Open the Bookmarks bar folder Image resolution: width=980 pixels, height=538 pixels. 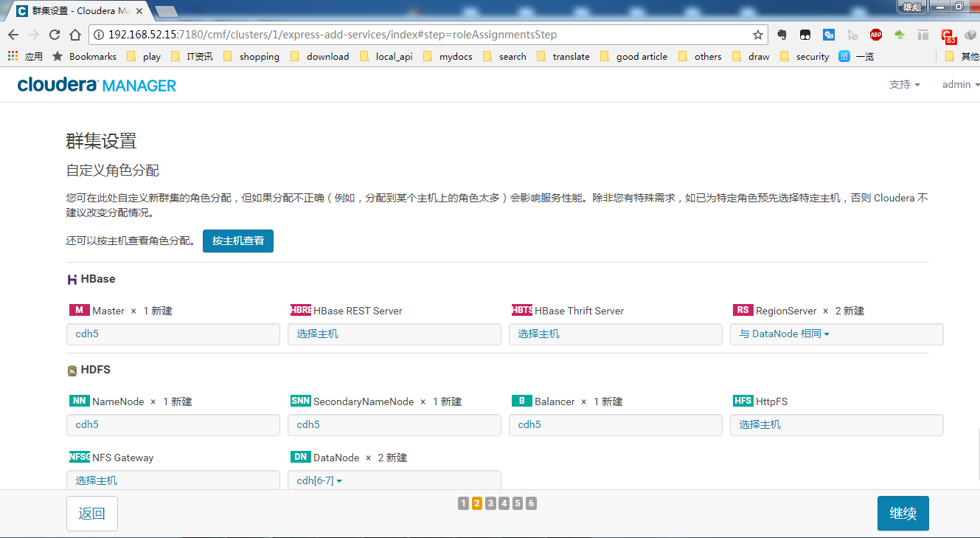pos(85,56)
